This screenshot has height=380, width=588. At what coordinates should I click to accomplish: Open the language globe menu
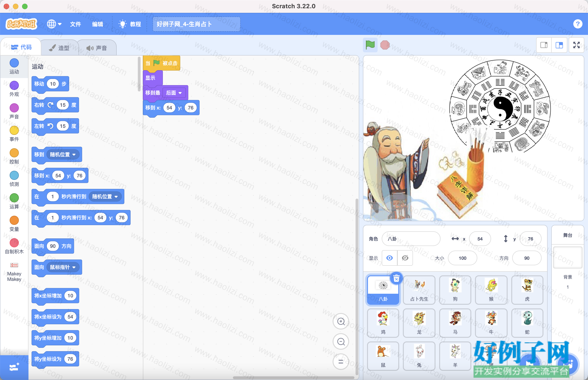point(54,24)
